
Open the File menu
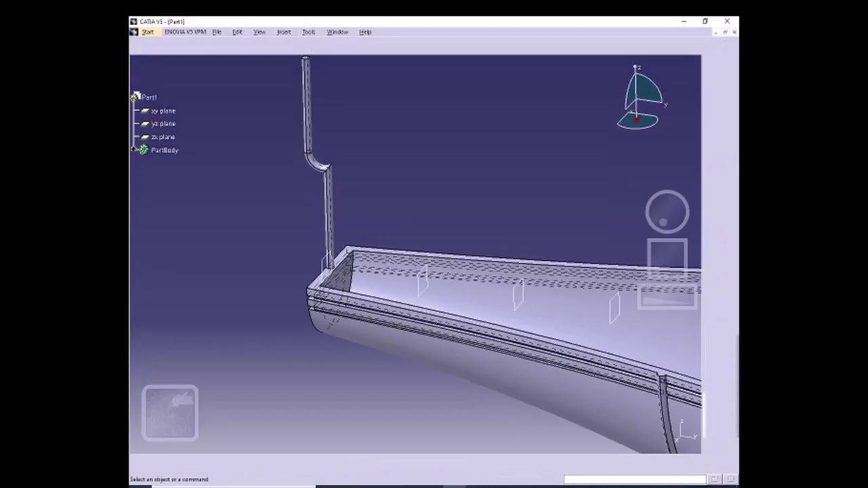(217, 32)
